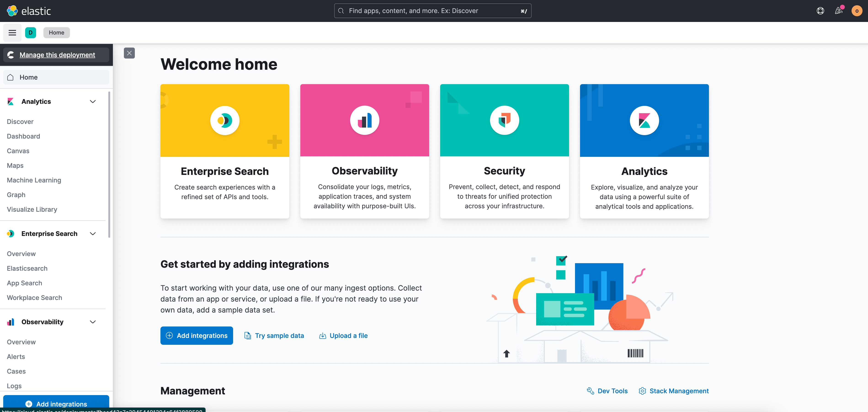Focus the Find apps search field

click(432, 11)
